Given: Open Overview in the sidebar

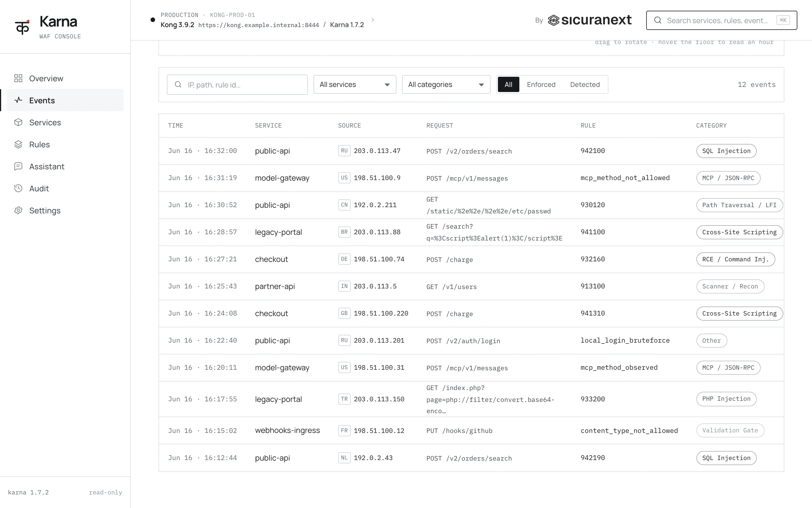Looking at the screenshot, I should pyautogui.click(x=65, y=78).
